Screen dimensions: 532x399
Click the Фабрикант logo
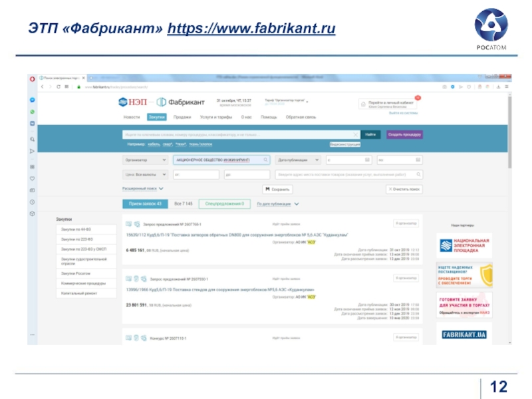[180, 102]
